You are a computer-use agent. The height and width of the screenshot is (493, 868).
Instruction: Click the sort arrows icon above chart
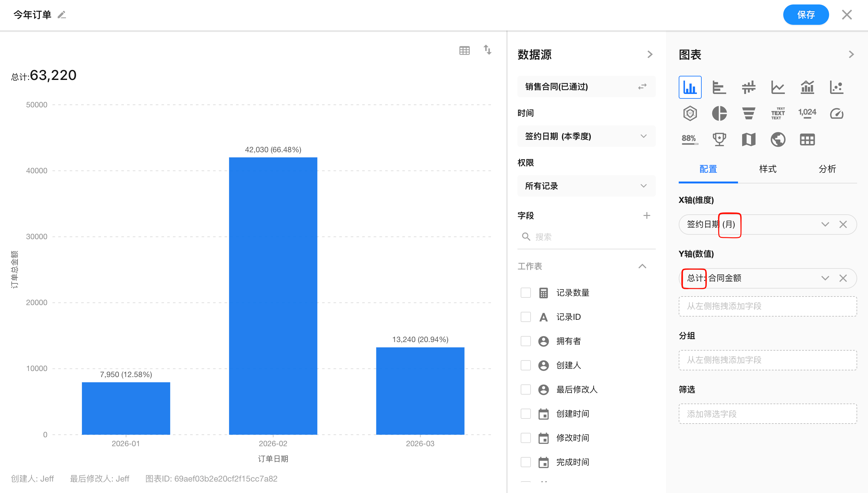pyautogui.click(x=487, y=50)
